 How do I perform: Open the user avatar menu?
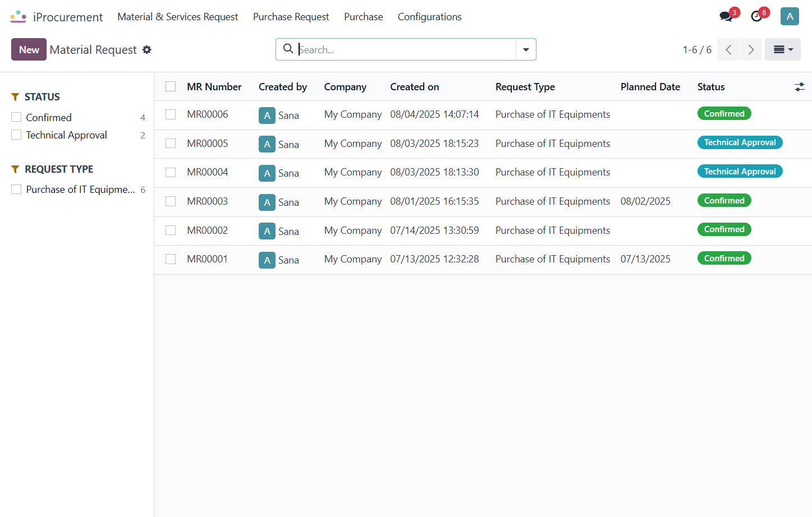tap(790, 16)
